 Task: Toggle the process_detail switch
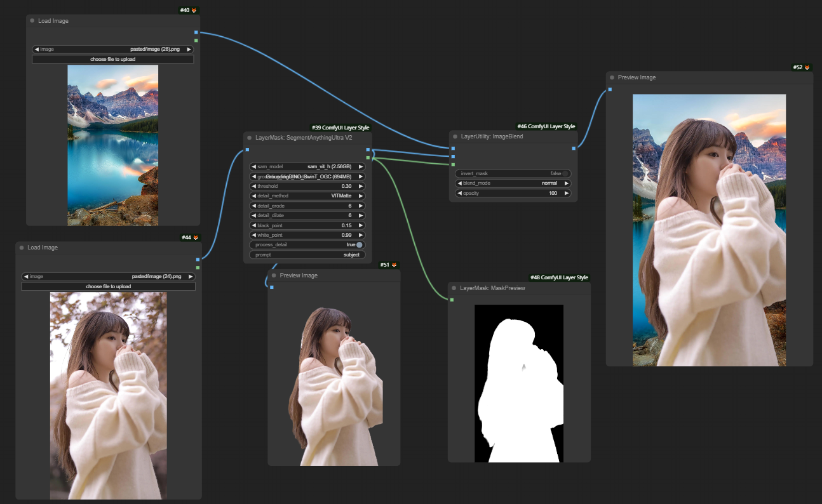(360, 245)
